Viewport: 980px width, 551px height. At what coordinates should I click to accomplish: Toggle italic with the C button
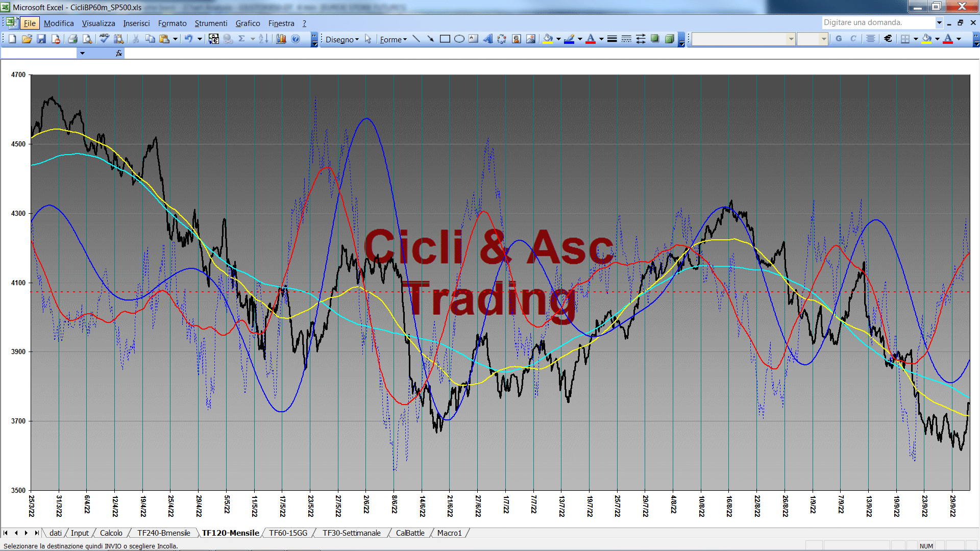[853, 39]
